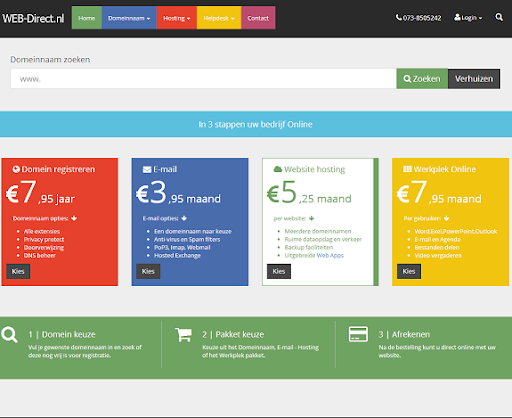This screenshot has width=512, height=418.
Task: Click the cloud icon beside Website hosting
Action: click(x=278, y=169)
